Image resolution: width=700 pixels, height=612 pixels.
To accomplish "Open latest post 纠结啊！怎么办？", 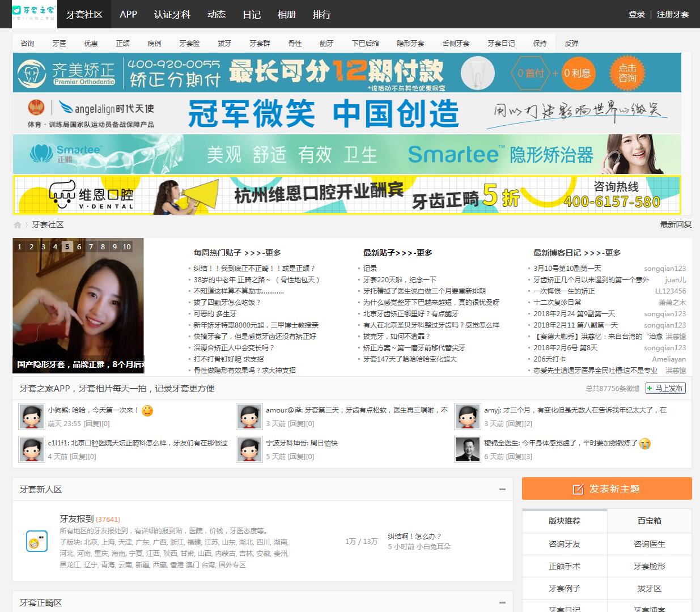I will [414, 536].
